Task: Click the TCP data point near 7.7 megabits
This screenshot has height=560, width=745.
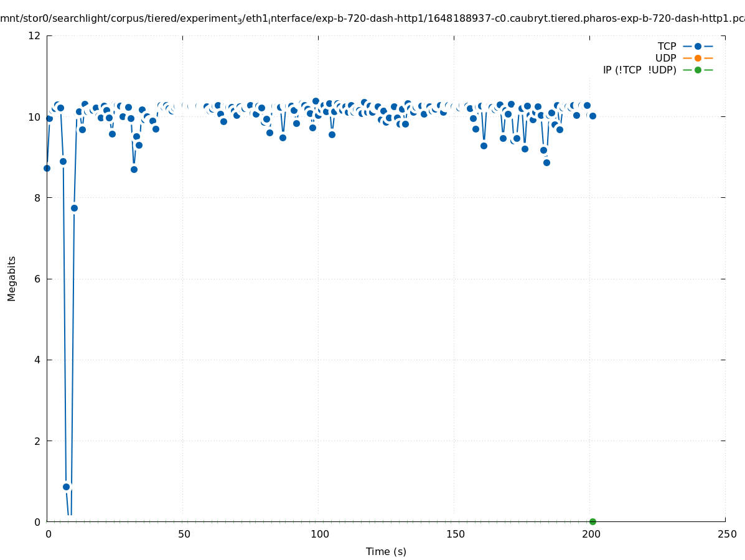Action: [x=74, y=208]
